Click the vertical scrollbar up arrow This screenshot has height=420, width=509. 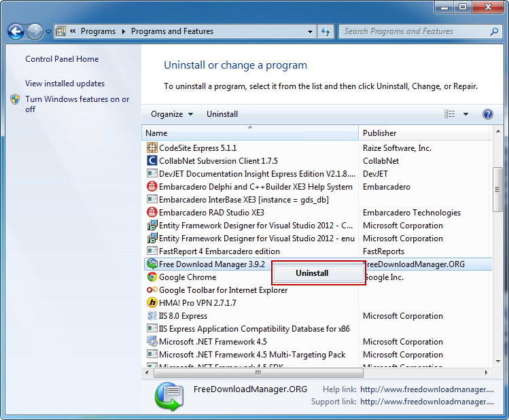click(497, 131)
